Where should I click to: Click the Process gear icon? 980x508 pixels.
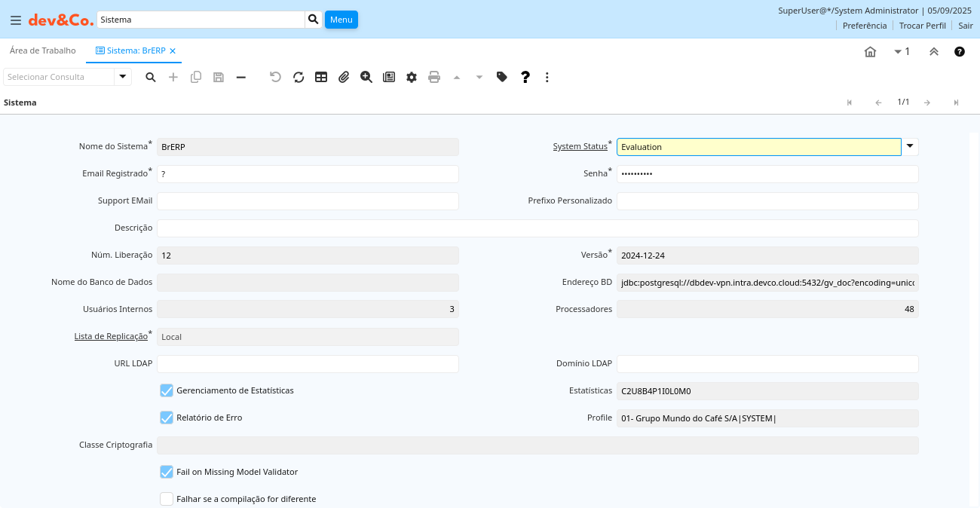(412, 77)
